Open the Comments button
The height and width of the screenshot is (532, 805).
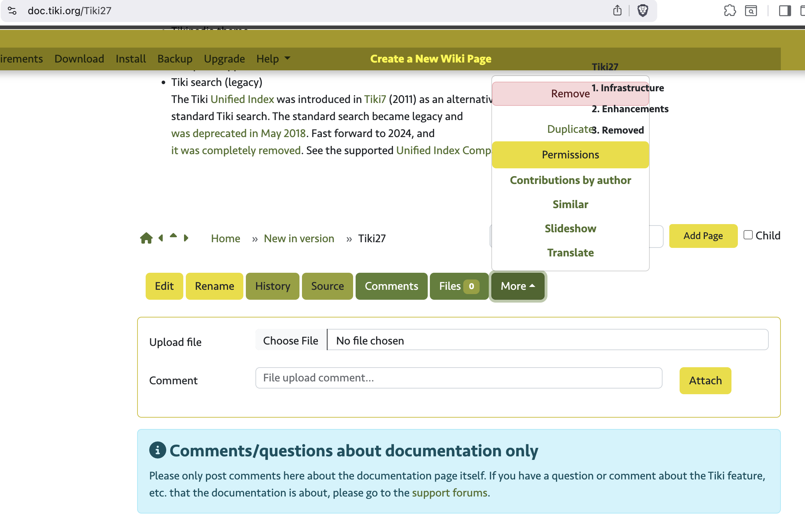pyautogui.click(x=391, y=286)
